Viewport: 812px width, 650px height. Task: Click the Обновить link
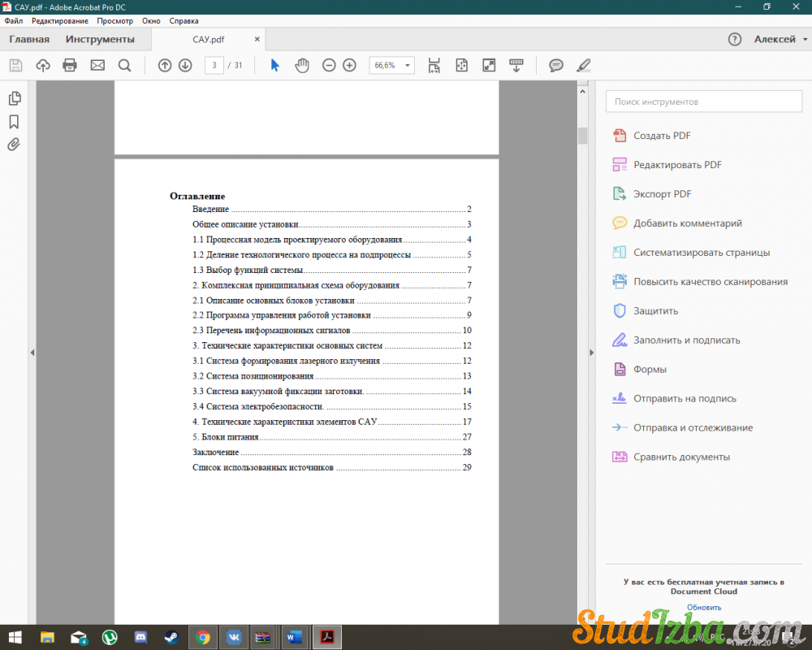[703, 607]
